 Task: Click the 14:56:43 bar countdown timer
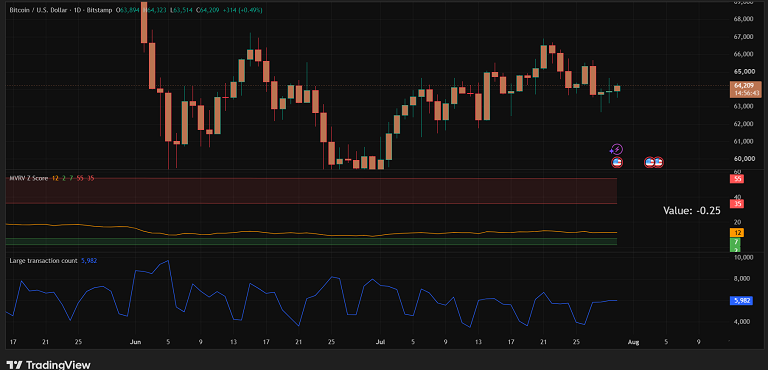point(746,93)
